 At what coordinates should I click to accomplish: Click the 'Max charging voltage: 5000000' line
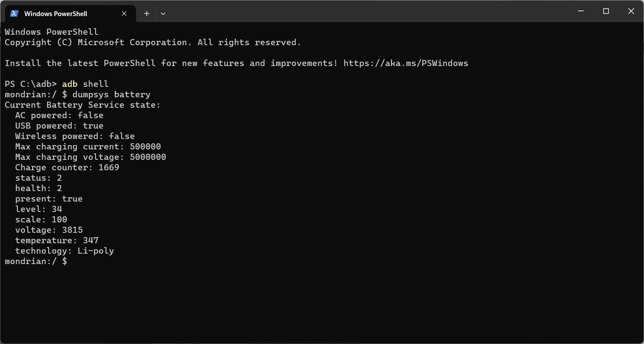(x=90, y=157)
